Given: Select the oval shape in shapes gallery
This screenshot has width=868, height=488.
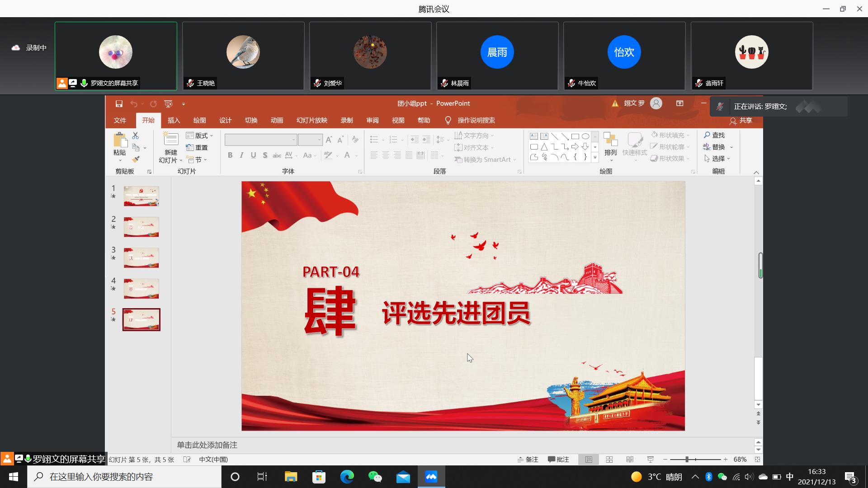Looking at the screenshot, I should (585, 136).
